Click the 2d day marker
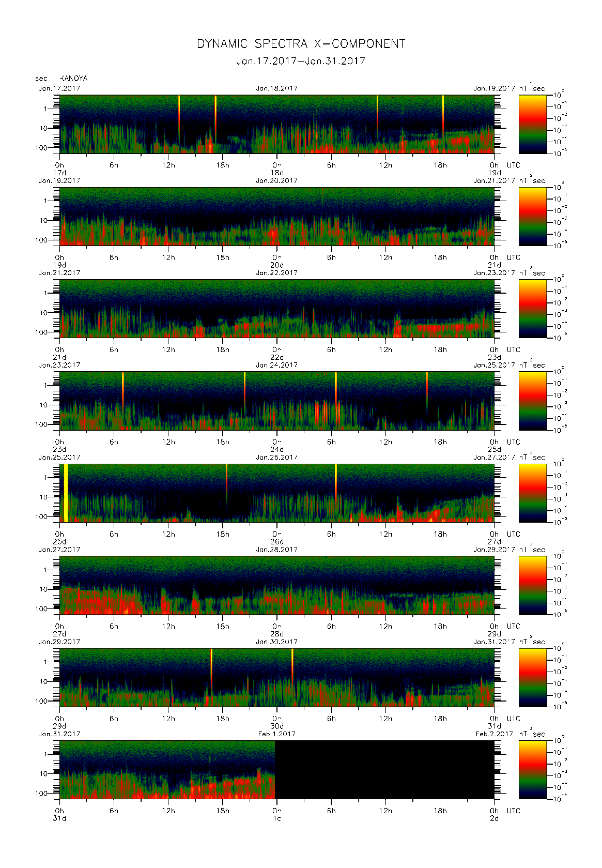The width and height of the screenshot is (602, 868). 495,818
